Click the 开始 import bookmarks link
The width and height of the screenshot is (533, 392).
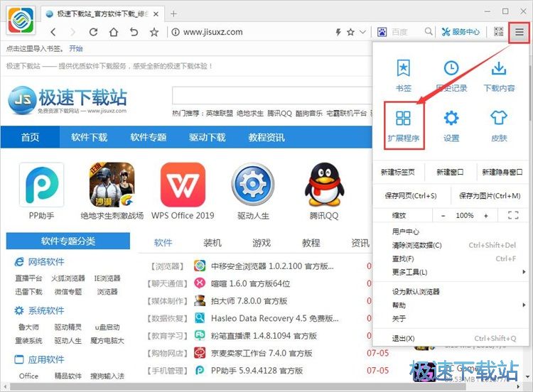click(x=76, y=48)
